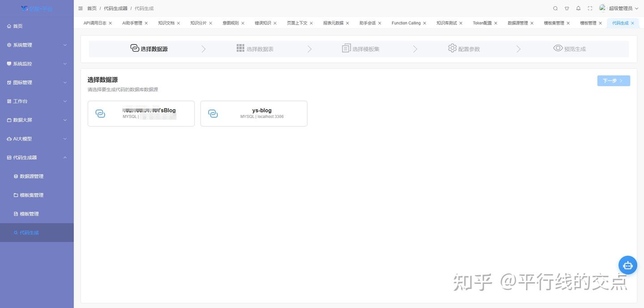Switch to 知识分片 tab

[199, 23]
